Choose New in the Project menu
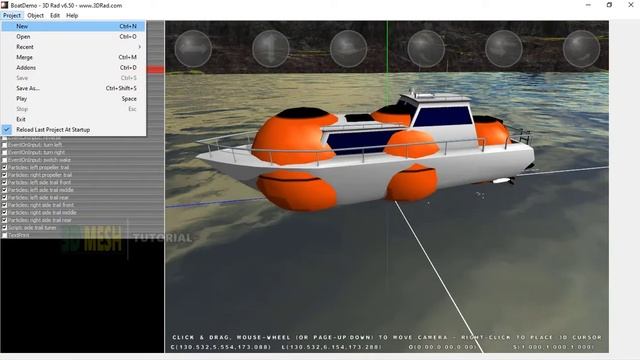640x360 pixels. (73, 26)
